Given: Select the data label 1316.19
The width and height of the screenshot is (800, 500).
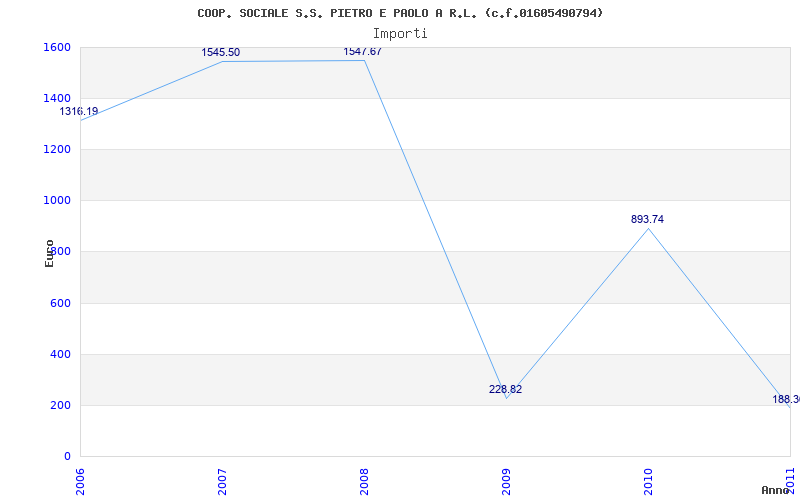Looking at the screenshot, I should 79,111.
